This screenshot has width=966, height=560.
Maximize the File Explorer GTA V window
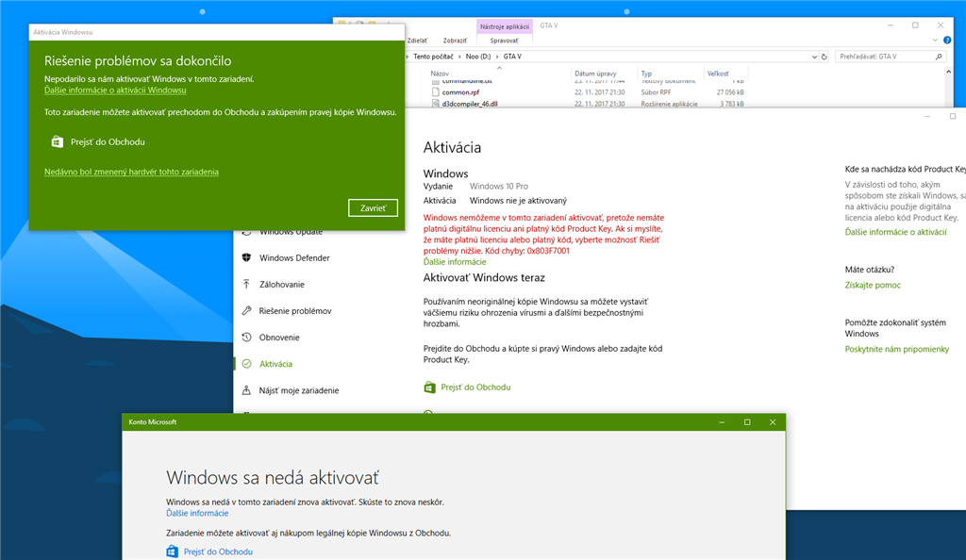(x=915, y=25)
